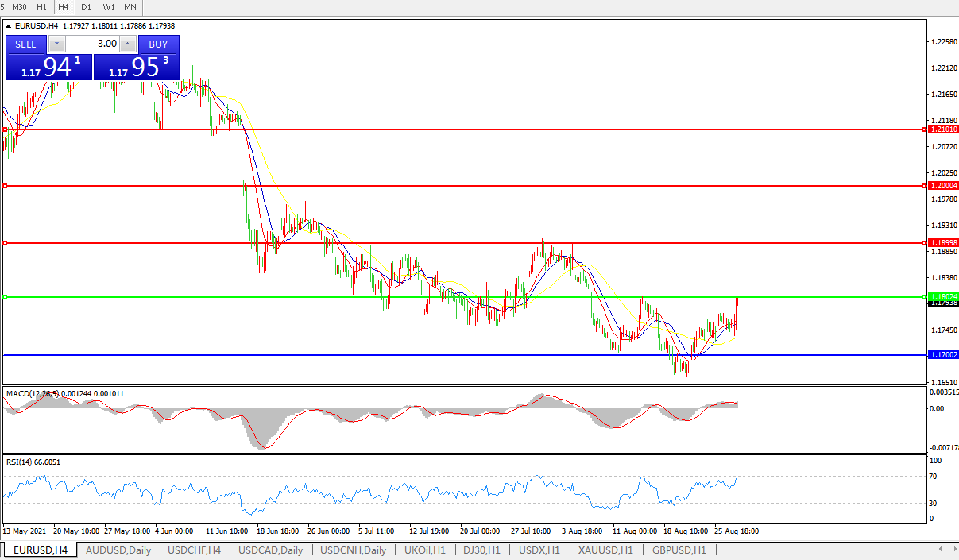Click the blue 1.17002 support line label
Image resolution: width=959 pixels, height=560 pixels.
click(943, 355)
